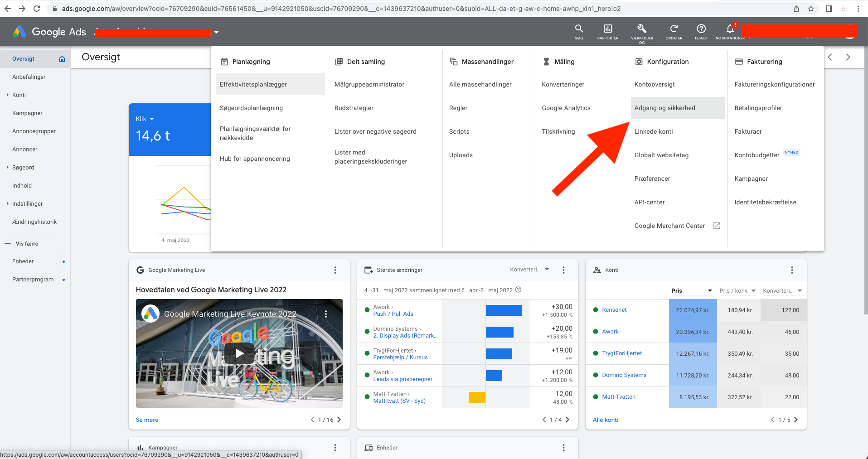Reload the page with browser refresh button
The image size is (868, 459).
(37, 9)
